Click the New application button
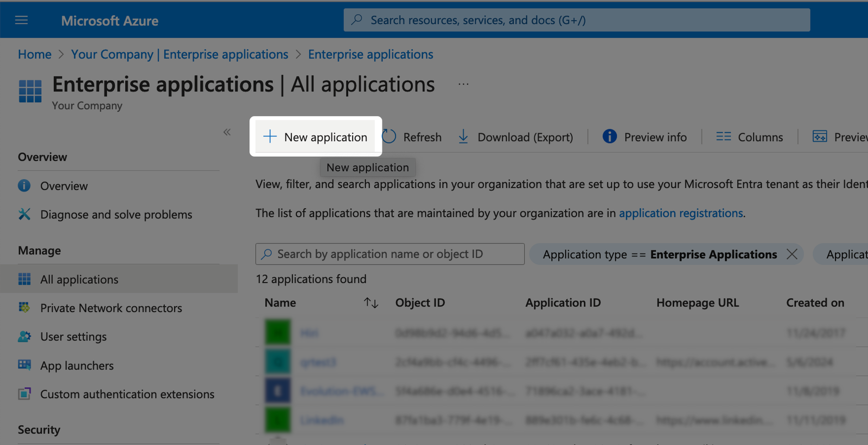The image size is (868, 445). coord(316,137)
